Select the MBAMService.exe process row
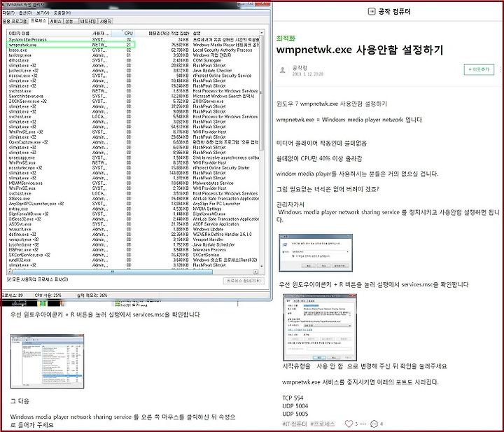 pos(134,183)
